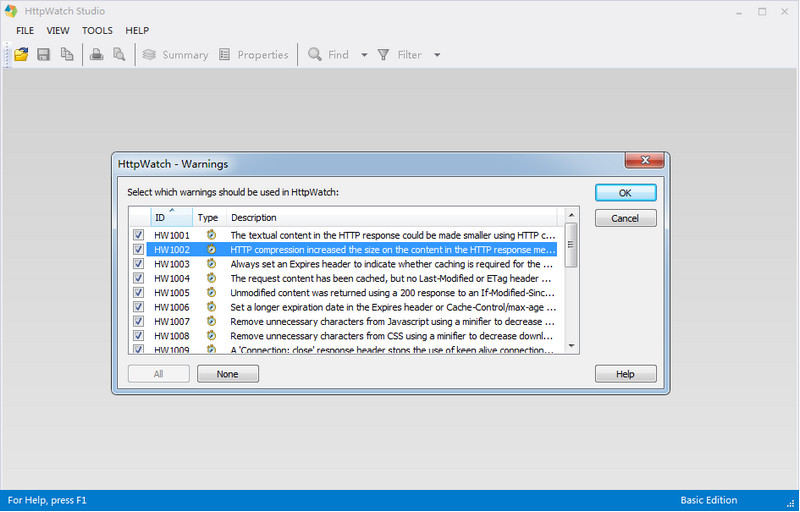Sort warnings by Description column header
Viewport: 800px width, 512px height.
pyautogui.click(x=392, y=217)
